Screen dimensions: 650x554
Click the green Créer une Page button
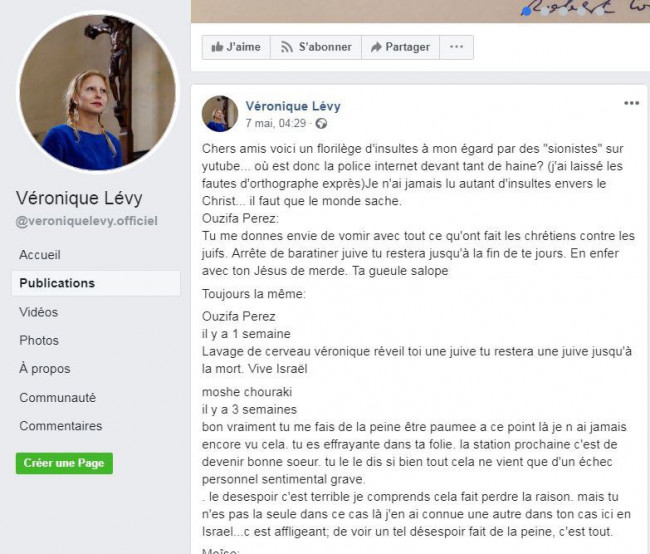point(64,463)
